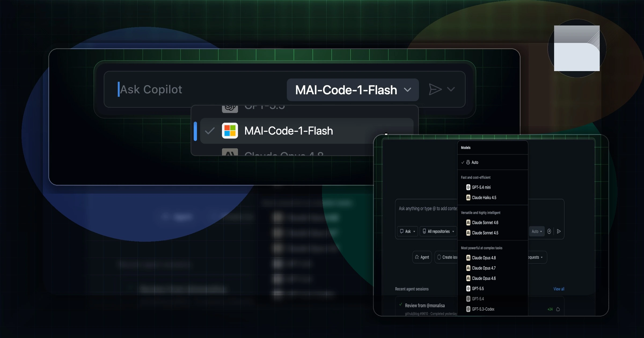Open the Auto model dropdown in the chat box

click(x=537, y=231)
